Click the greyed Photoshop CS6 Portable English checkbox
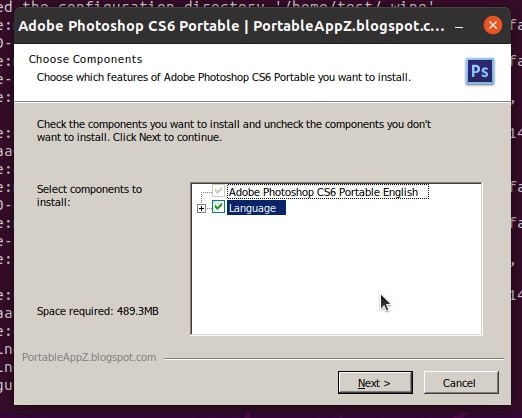This screenshot has height=418, width=522. click(218, 191)
